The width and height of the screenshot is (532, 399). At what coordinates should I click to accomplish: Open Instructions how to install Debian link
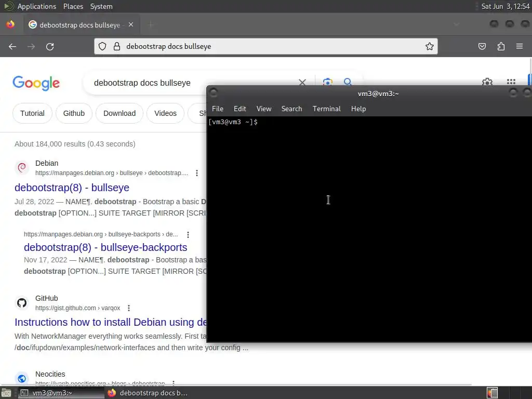tap(110, 322)
